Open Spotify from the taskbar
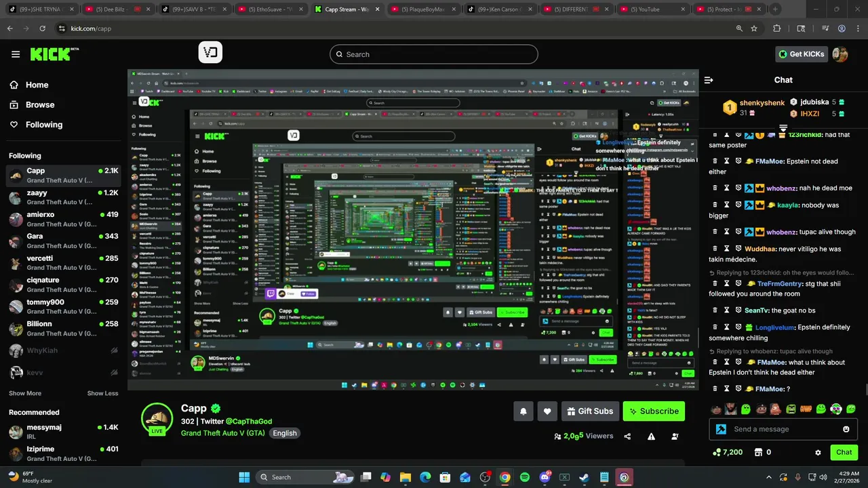 pos(524,477)
